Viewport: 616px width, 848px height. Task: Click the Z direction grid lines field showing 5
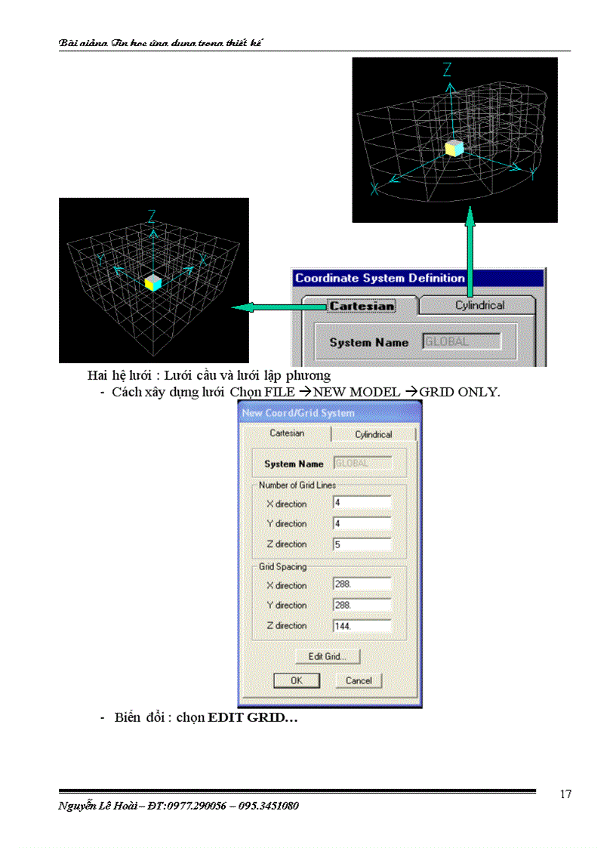click(x=362, y=544)
